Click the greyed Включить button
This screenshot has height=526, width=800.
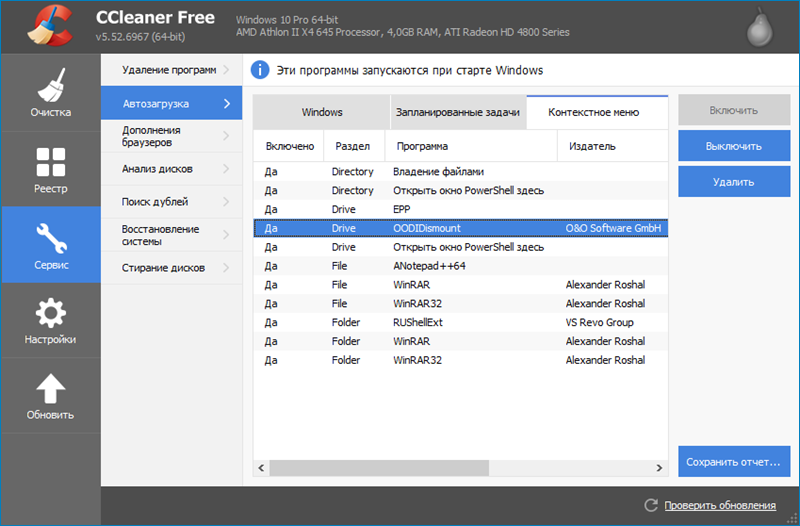click(x=734, y=110)
